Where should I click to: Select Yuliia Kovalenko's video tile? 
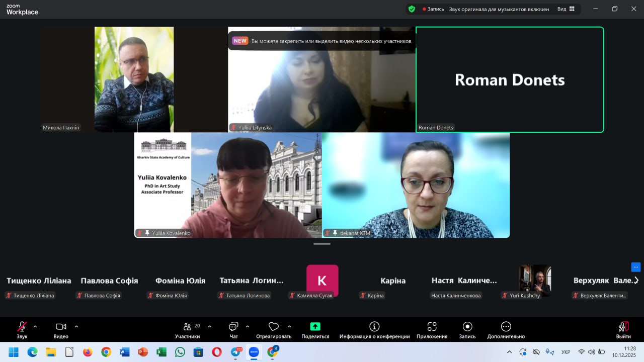tap(227, 185)
